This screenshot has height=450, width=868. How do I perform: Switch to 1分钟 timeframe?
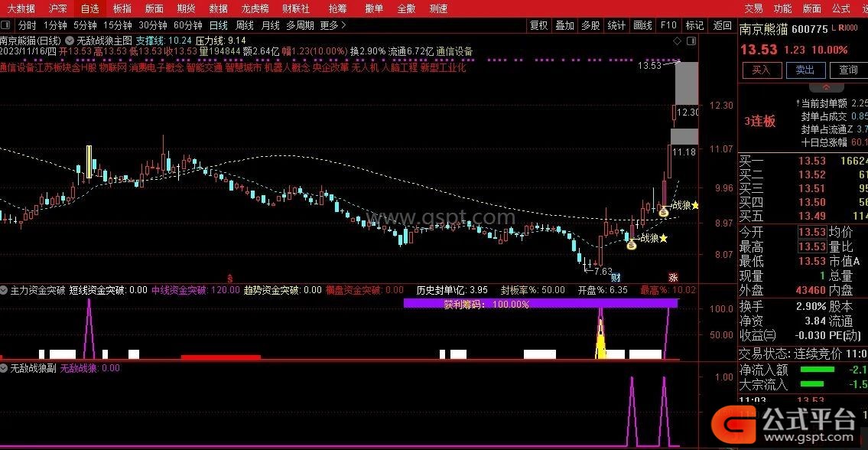pyautogui.click(x=55, y=25)
